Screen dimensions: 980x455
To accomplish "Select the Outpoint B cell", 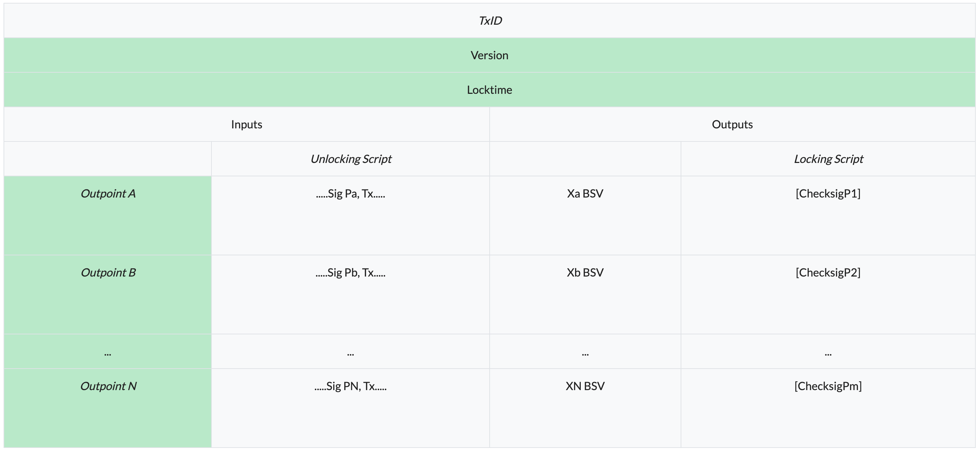I will 108,273.
